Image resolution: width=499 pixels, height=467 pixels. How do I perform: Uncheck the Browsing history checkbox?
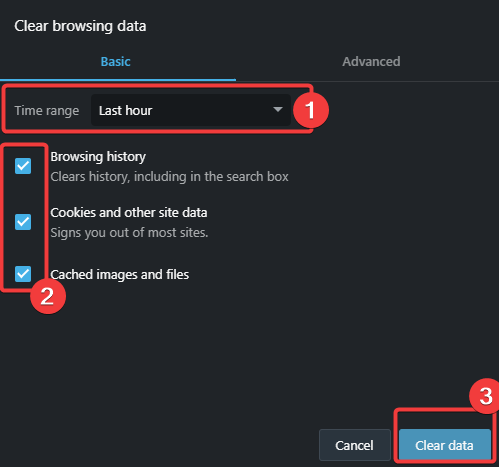click(x=23, y=166)
